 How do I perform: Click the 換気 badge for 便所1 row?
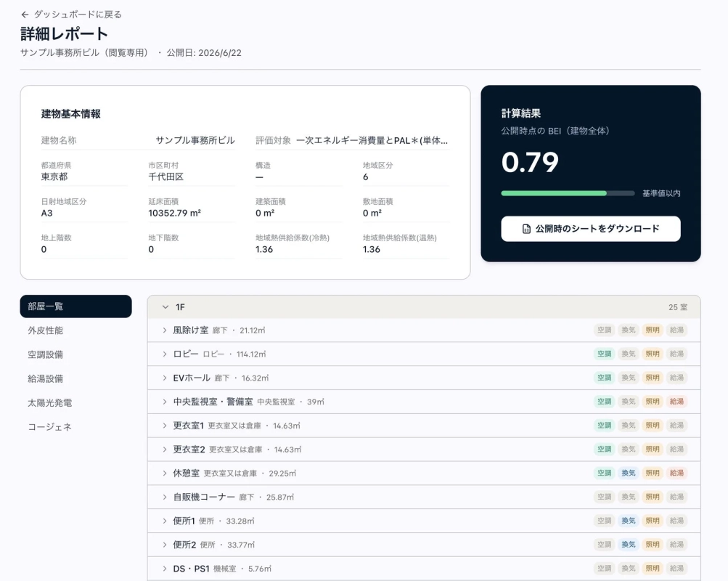click(628, 521)
